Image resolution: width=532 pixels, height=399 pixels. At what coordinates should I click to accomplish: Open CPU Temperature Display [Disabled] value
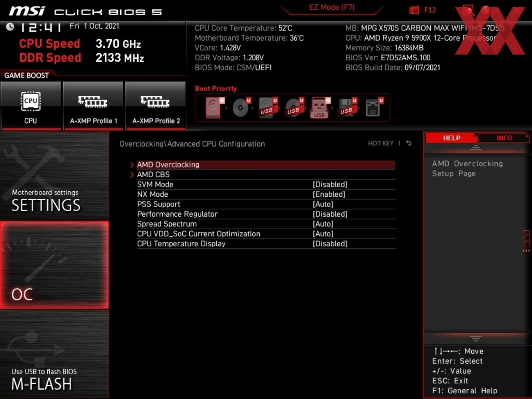tap(330, 244)
